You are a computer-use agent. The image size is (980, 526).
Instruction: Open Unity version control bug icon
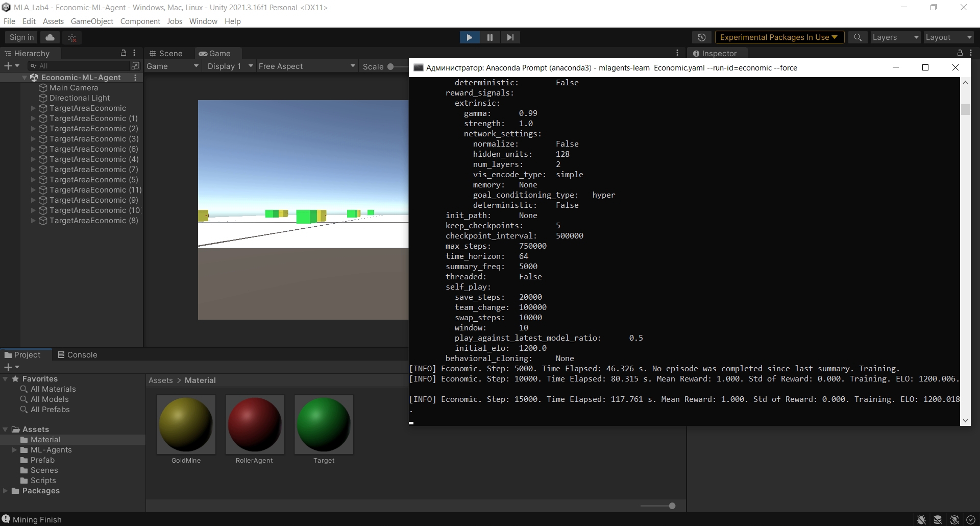click(x=72, y=37)
